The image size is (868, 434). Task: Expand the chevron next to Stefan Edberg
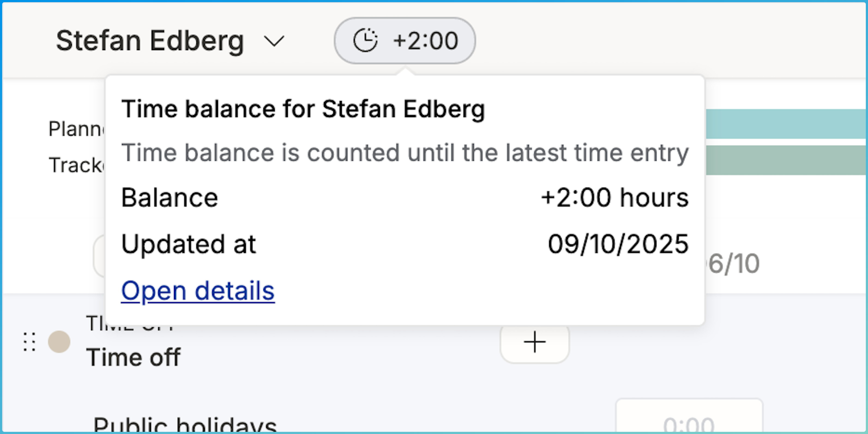pos(274,41)
